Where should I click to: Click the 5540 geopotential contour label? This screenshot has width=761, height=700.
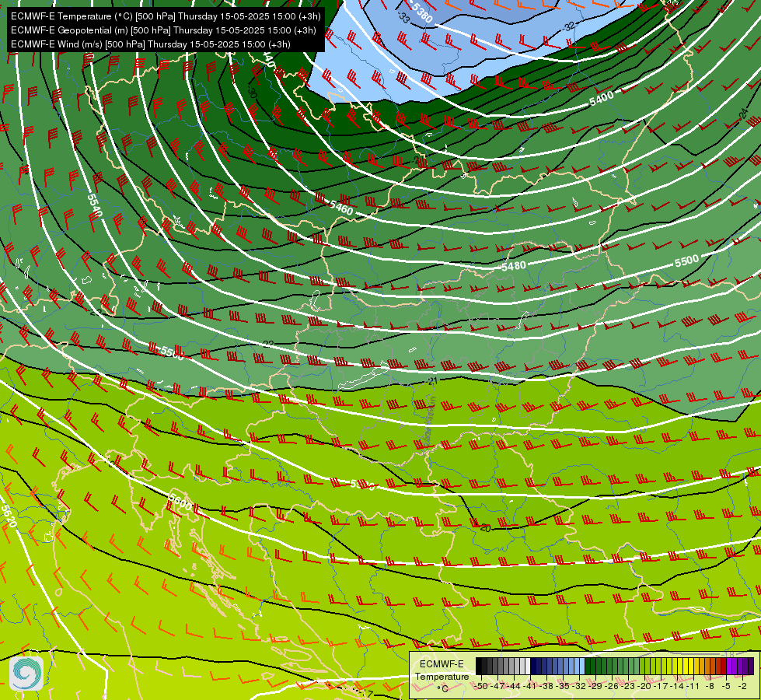(95, 205)
